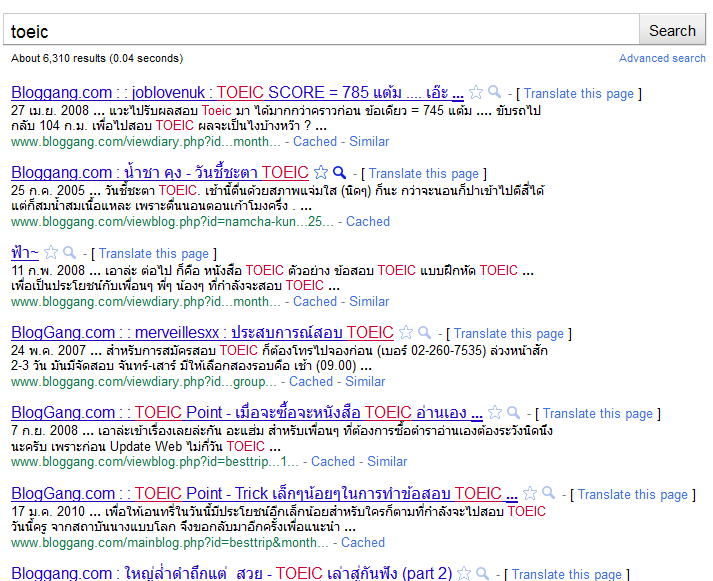This screenshot has height=581, width=713.
Task: Open Advanced search link
Action: click(662, 58)
